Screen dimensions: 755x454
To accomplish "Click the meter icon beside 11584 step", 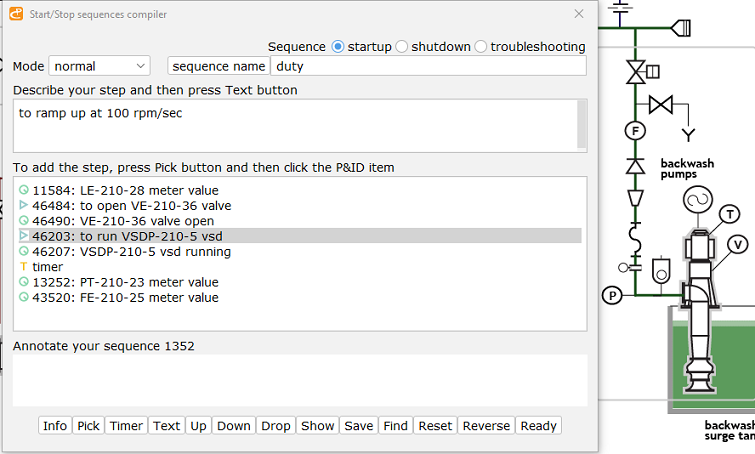I will point(23,190).
